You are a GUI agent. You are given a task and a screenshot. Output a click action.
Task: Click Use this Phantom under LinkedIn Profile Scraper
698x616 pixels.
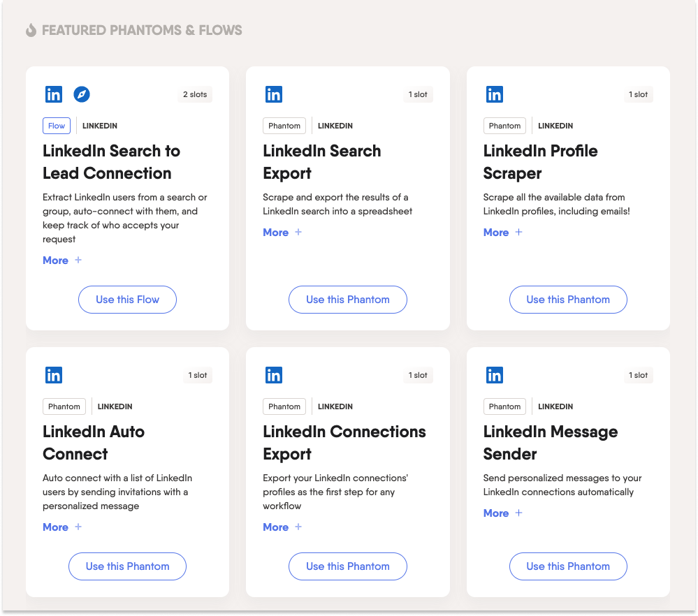click(567, 299)
